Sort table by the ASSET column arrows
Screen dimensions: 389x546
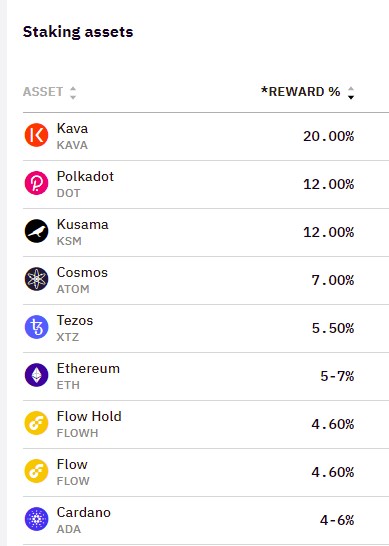pos(73,93)
